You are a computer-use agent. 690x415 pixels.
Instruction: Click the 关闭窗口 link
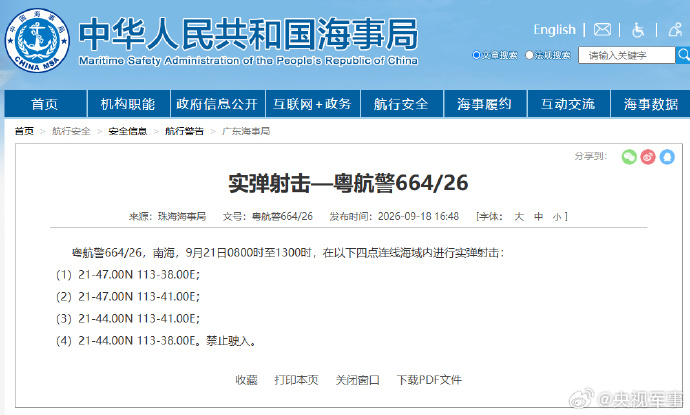click(357, 380)
